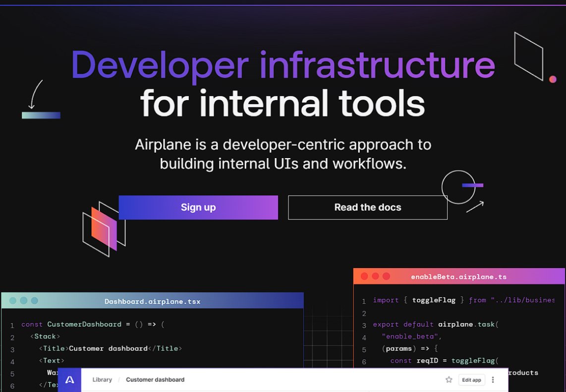Click "(params) => {" code line
566x392 pixels.
(x=410, y=349)
